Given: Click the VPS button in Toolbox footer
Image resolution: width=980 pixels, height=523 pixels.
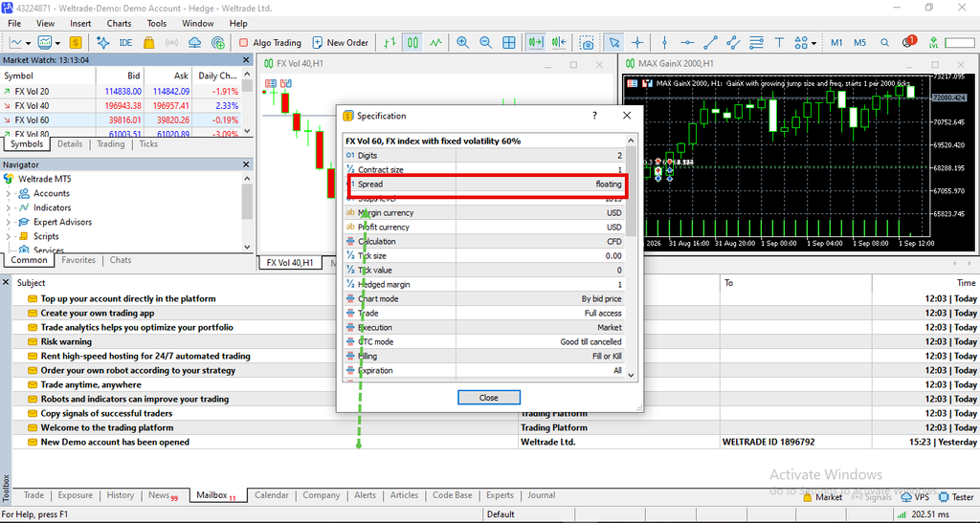Looking at the screenshot, I should pyautogui.click(x=916, y=497).
